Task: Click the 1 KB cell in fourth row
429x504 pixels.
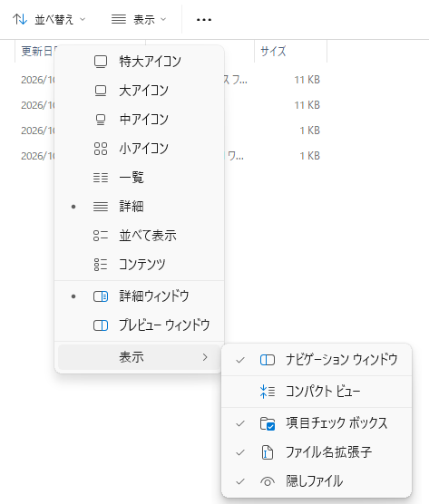Action: (309, 156)
